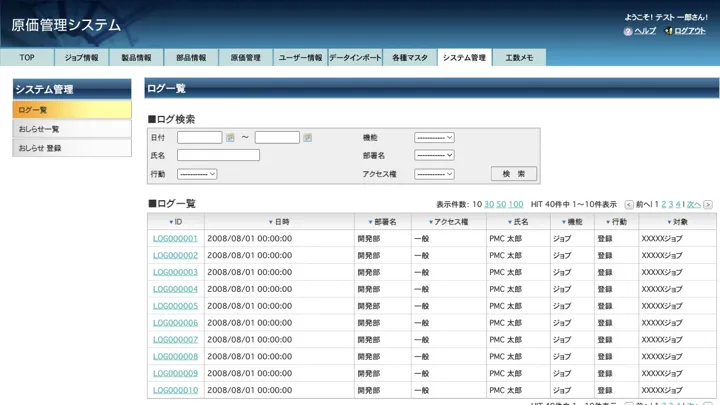Go to previous page arrow icon

629,205
